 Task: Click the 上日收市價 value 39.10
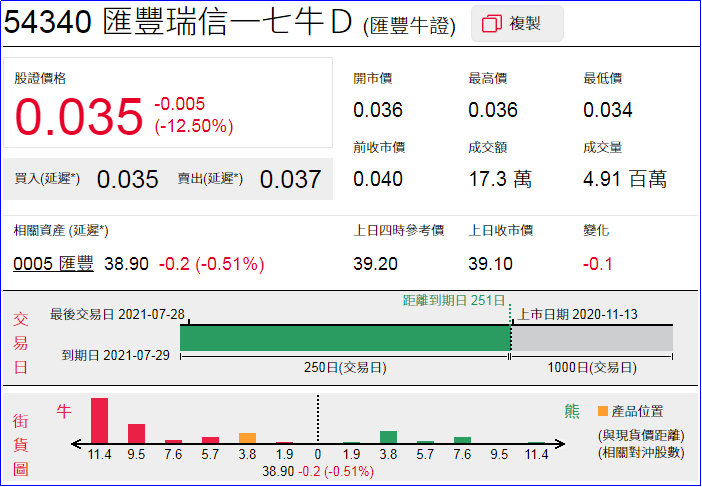(x=490, y=264)
